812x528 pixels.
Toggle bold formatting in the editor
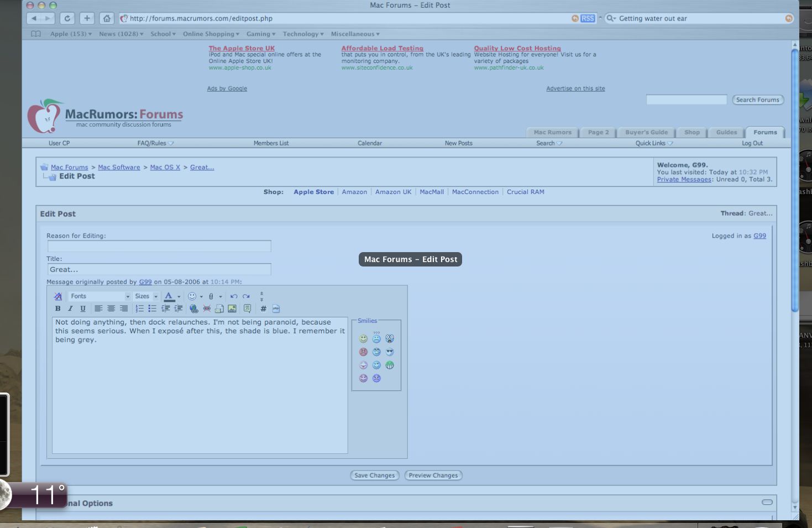pos(57,309)
